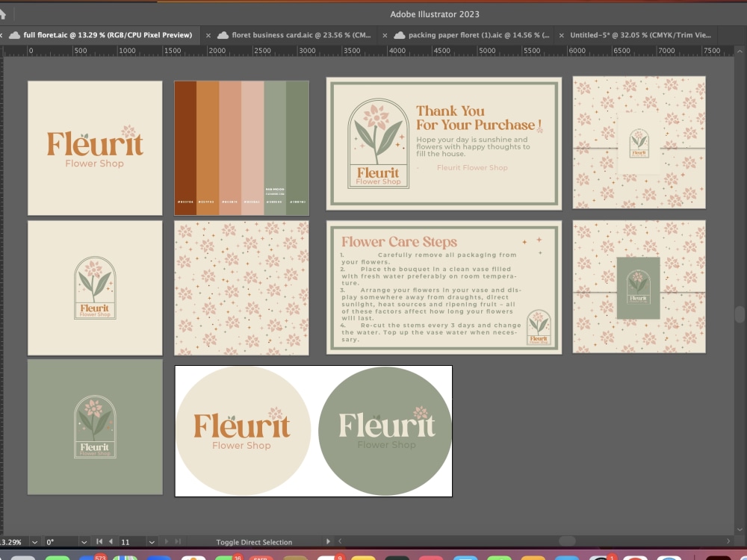Open the artboard selector dropdown next to 11
The height and width of the screenshot is (560, 747).
pos(151,541)
